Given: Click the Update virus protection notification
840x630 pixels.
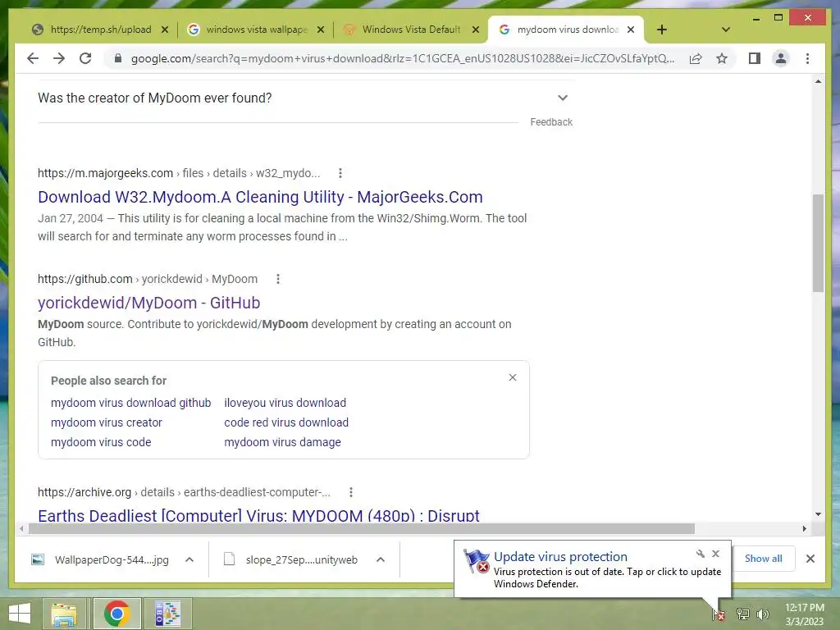Looking at the screenshot, I should tap(592, 569).
